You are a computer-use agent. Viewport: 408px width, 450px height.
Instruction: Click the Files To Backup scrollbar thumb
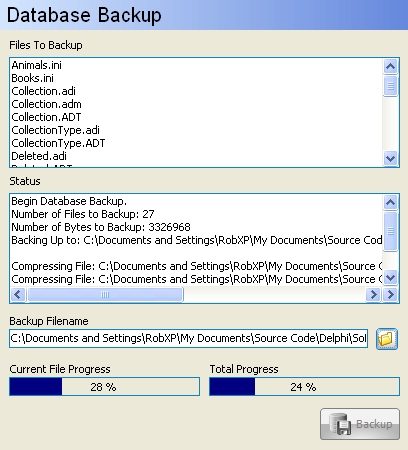click(390, 86)
